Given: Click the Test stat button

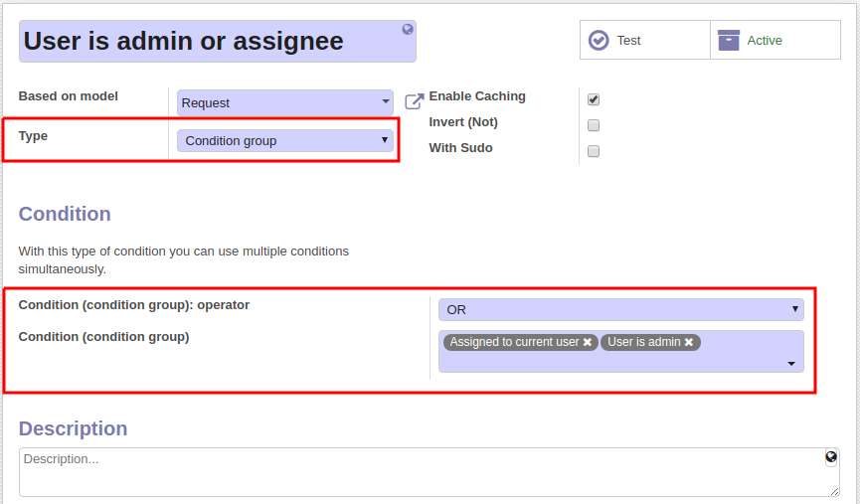Looking at the screenshot, I should point(645,40).
